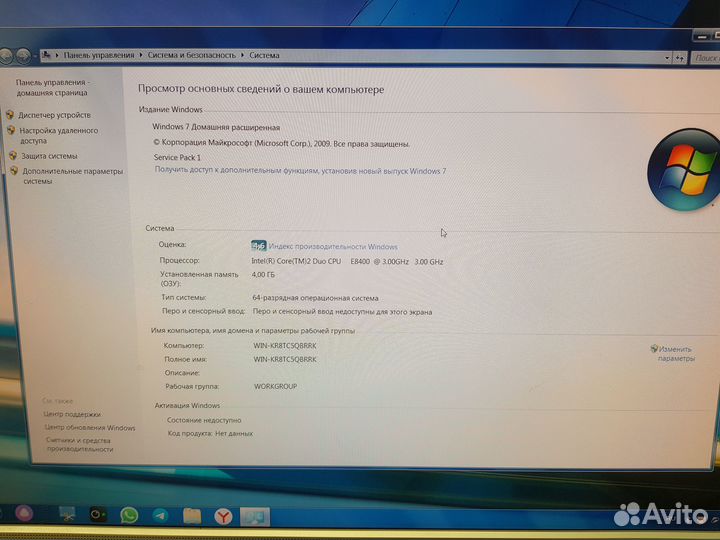Click Windows 7 Домашняя расширенная text

coord(216,127)
